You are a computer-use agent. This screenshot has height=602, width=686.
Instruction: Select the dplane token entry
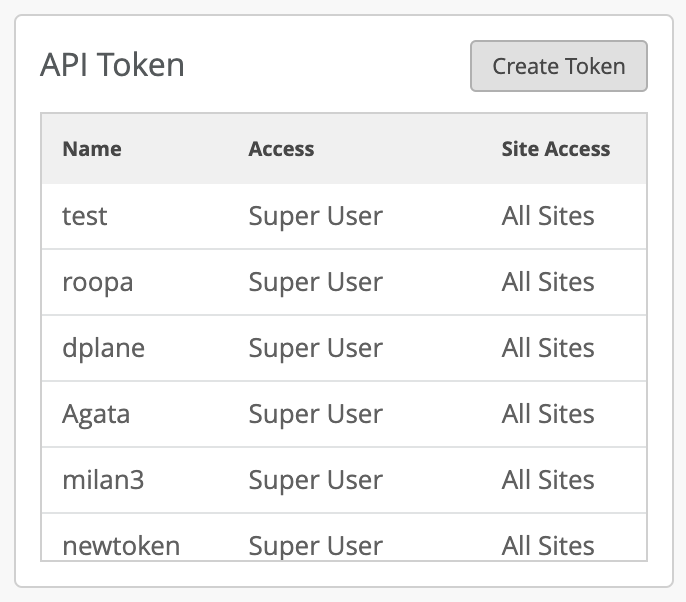(103, 348)
